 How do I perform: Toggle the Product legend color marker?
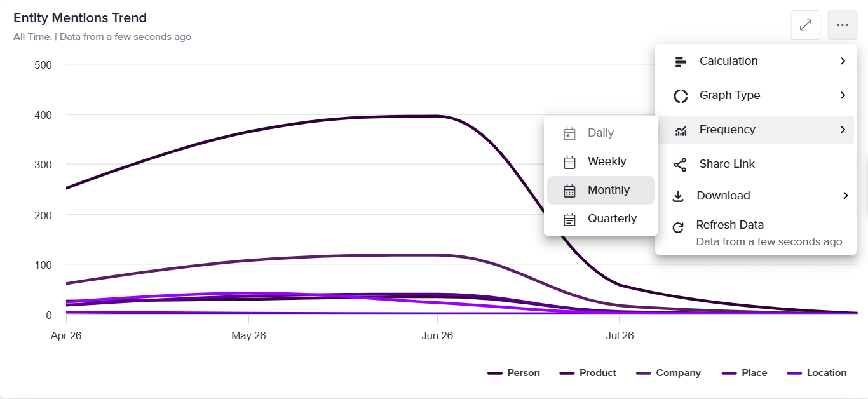point(567,373)
